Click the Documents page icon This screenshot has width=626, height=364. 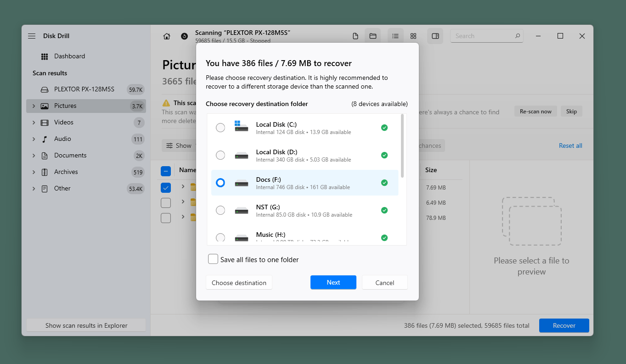click(x=45, y=156)
